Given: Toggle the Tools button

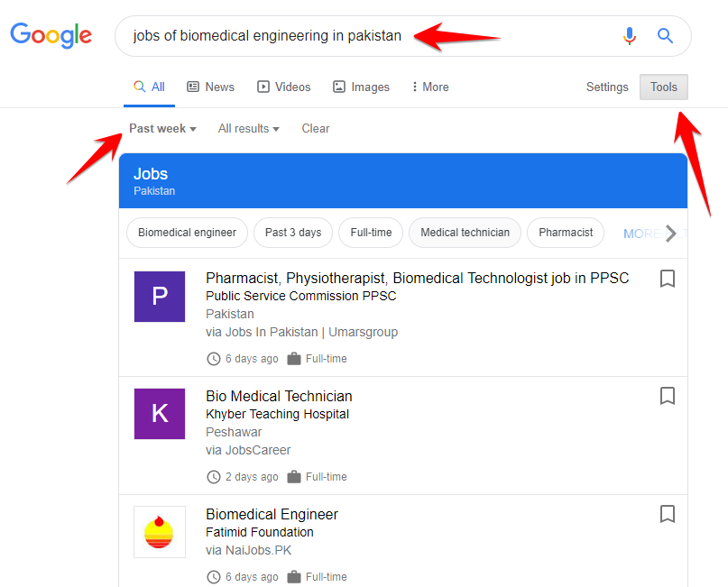Looking at the screenshot, I should click(x=663, y=87).
